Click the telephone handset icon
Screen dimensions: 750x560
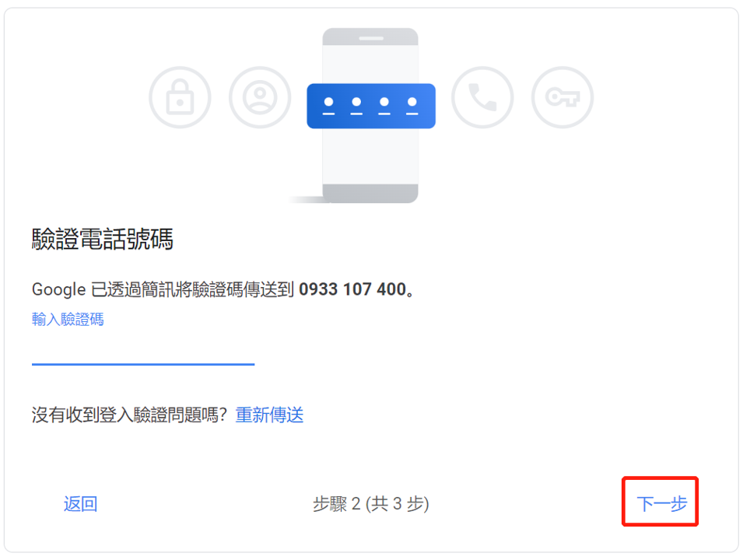pos(482,97)
